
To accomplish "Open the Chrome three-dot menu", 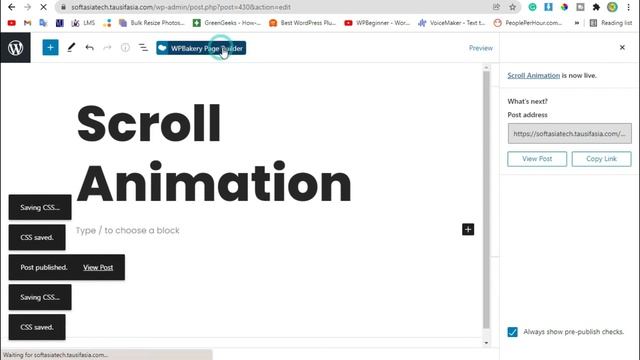I will [628, 7].
